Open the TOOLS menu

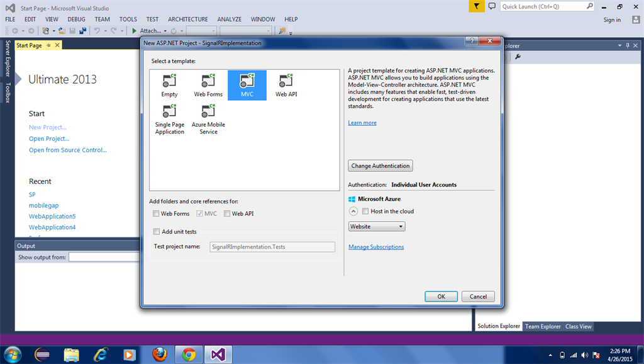point(128,20)
